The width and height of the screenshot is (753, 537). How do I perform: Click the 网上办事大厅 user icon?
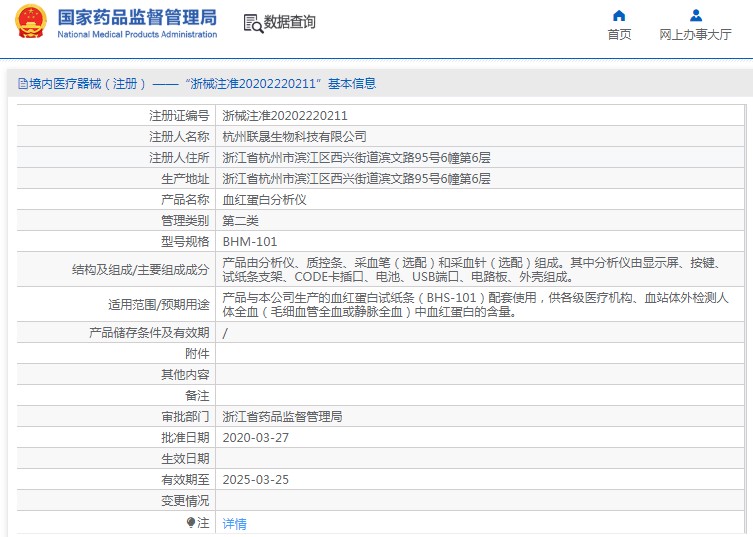pos(695,16)
